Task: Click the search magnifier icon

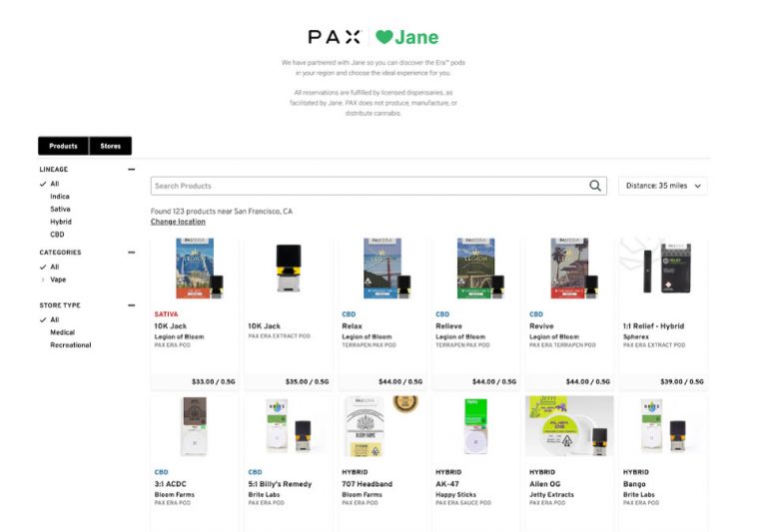Action: [595, 186]
